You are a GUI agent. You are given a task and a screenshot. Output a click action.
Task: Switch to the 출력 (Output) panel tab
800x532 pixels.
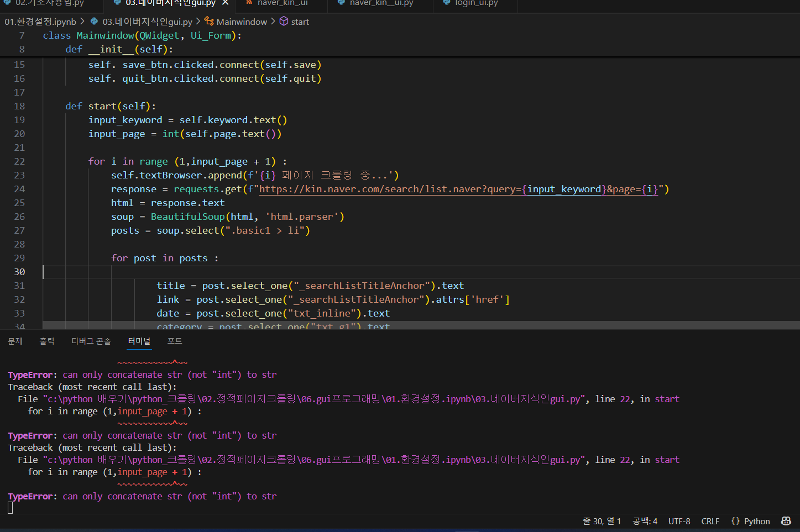click(47, 341)
